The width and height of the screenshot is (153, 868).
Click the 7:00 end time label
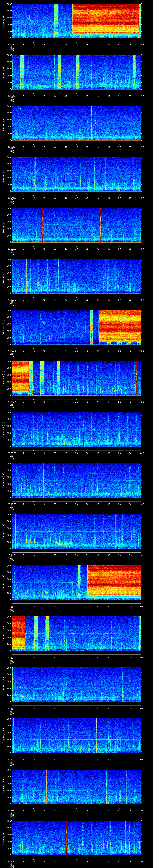pyautogui.click(x=141, y=300)
